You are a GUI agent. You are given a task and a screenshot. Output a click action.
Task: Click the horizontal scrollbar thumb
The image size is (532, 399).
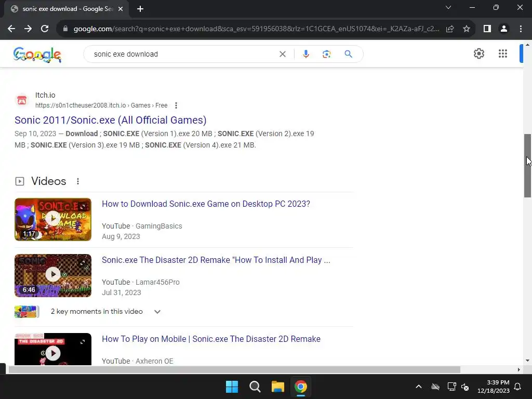click(234, 369)
